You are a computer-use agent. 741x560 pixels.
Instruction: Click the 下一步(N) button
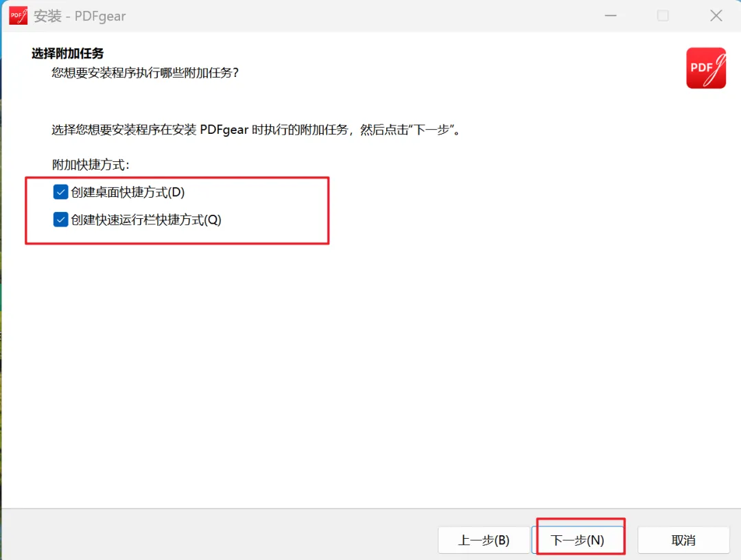click(x=577, y=539)
